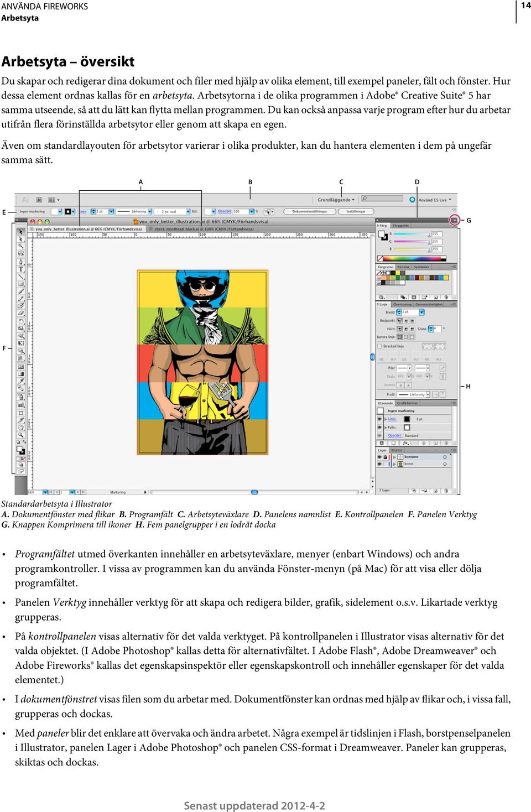Screen dimensions: 531x812
Task: Click the CS Live circle icon
Action: point(412,199)
